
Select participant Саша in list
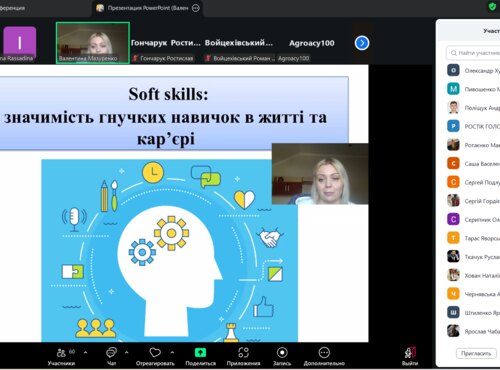(x=473, y=164)
